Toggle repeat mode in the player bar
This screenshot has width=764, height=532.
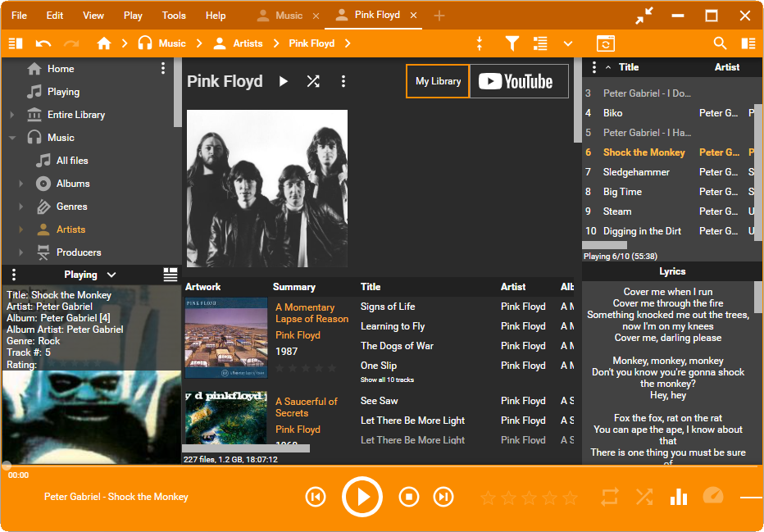610,497
